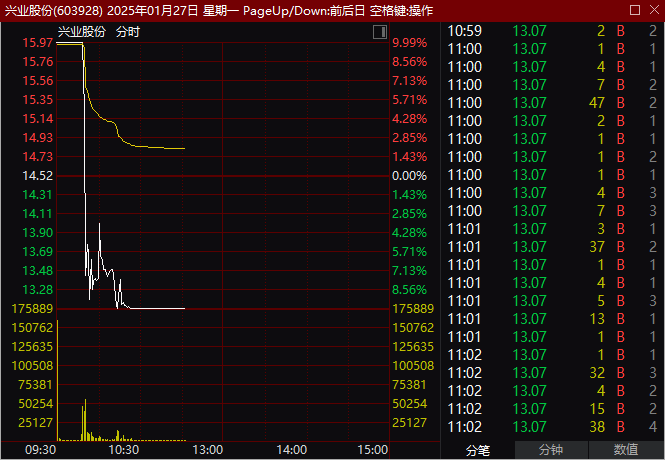Close the 兴业股份 intraday window
The width and height of the screenshot is (665, 460).
[652, 10]
